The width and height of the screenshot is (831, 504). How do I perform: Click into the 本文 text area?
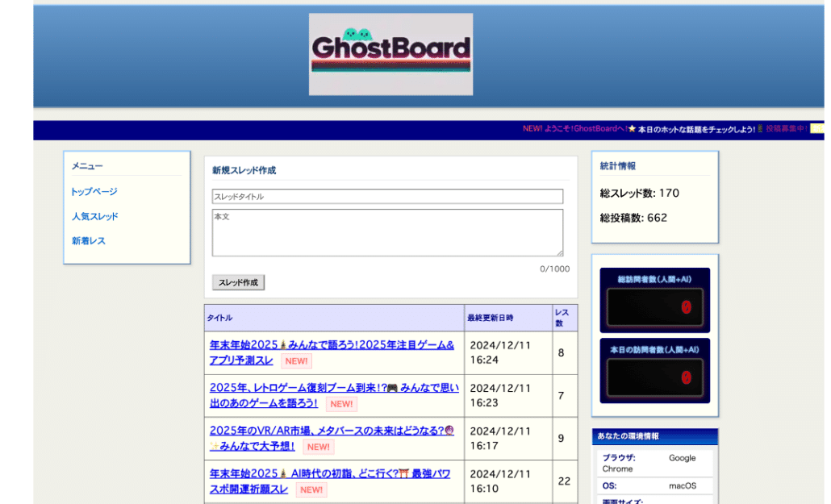[387, 232]
